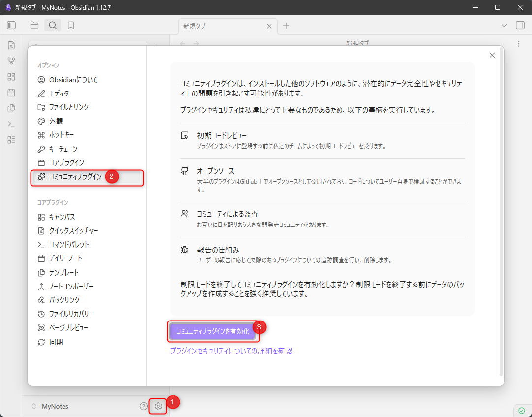Click the bottom ribbon list icon
532x417 pixels.
coord(11,139)
